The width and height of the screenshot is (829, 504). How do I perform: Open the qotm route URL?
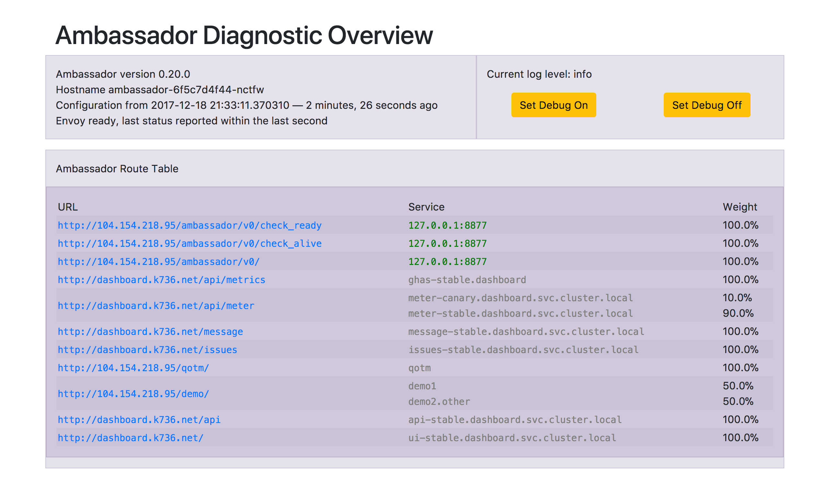point(133,368)
